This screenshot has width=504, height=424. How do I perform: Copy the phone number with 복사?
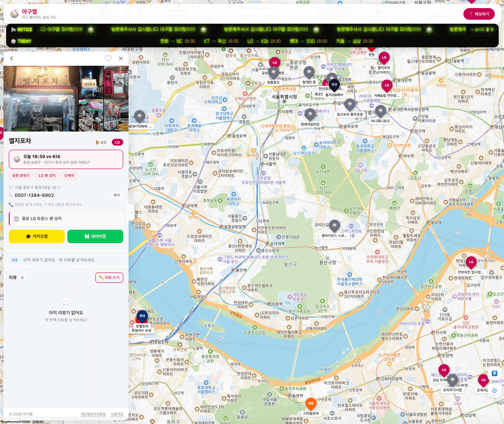[116, 195]
